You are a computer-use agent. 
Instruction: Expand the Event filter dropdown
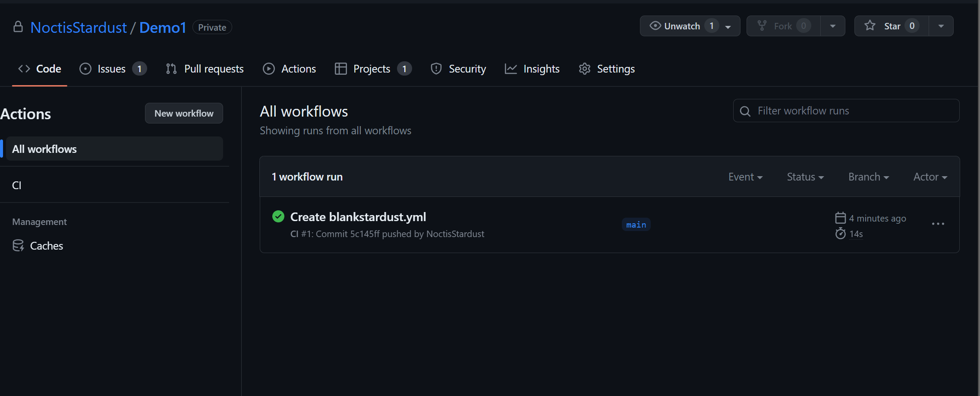745,177
